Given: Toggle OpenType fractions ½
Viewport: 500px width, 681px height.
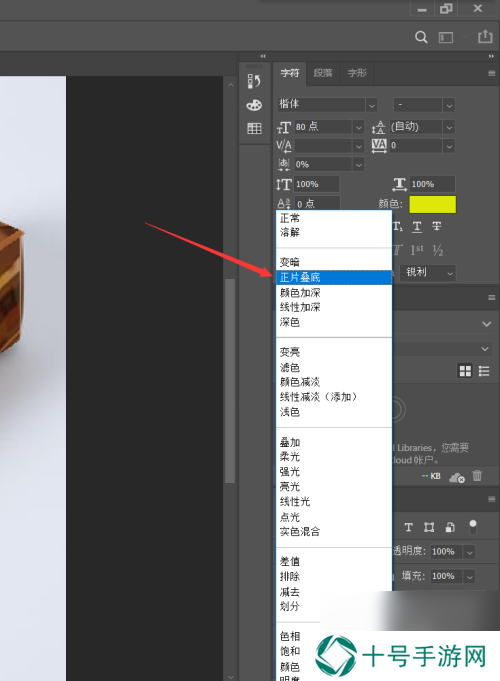Looking at the screenshot, I should click(x=437, y=250).
